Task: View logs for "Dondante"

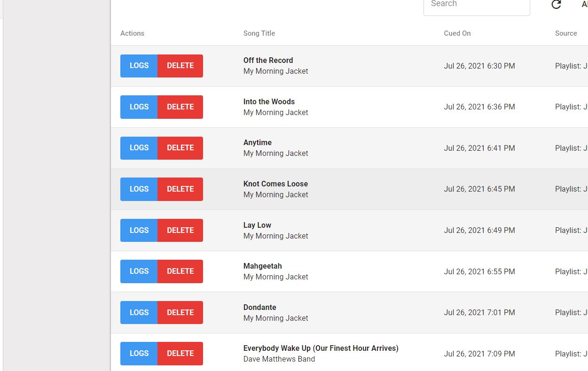Action: click(139, 312)
